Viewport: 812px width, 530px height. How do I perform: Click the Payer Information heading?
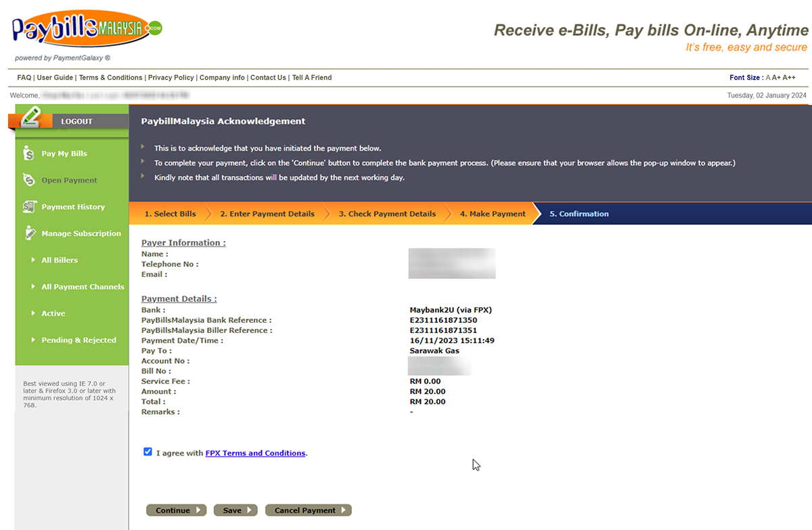tap(183, 243)
